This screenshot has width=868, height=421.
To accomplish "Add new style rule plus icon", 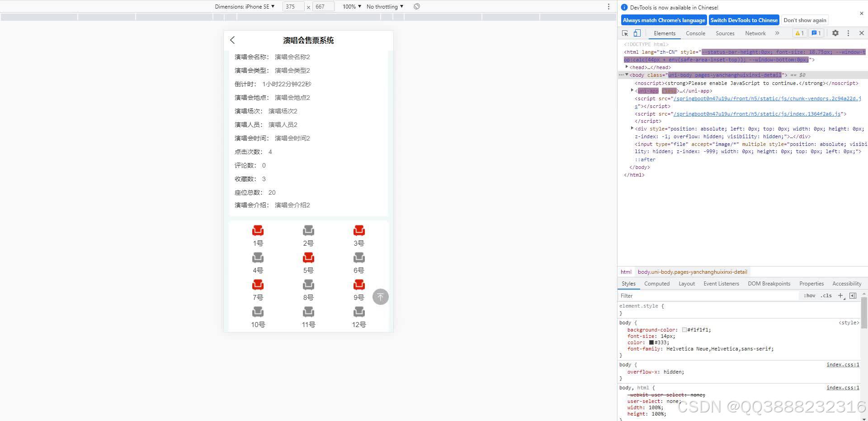I will (x=841, y=296).
